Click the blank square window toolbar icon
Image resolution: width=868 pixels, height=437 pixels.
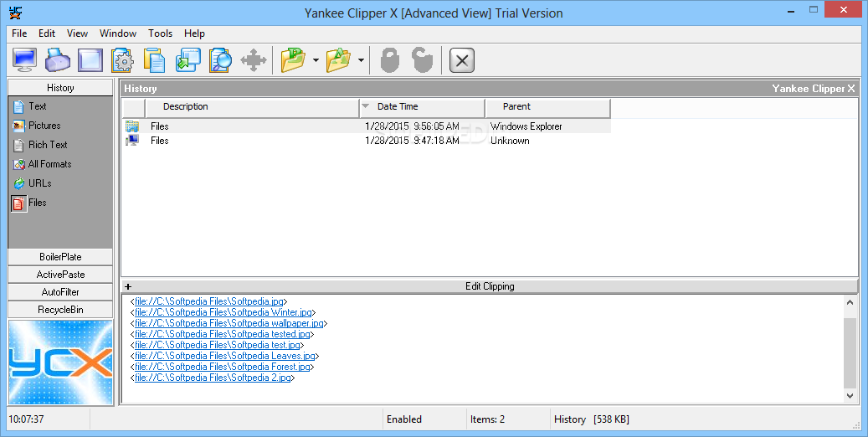pyautogui.click(x=90, y=59)
